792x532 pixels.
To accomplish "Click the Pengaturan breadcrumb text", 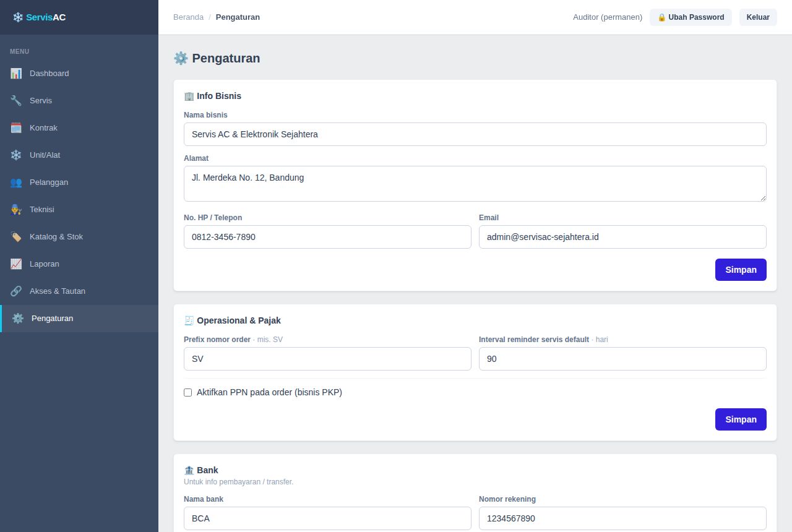I will pyautogui.click(x=238, y=17).
